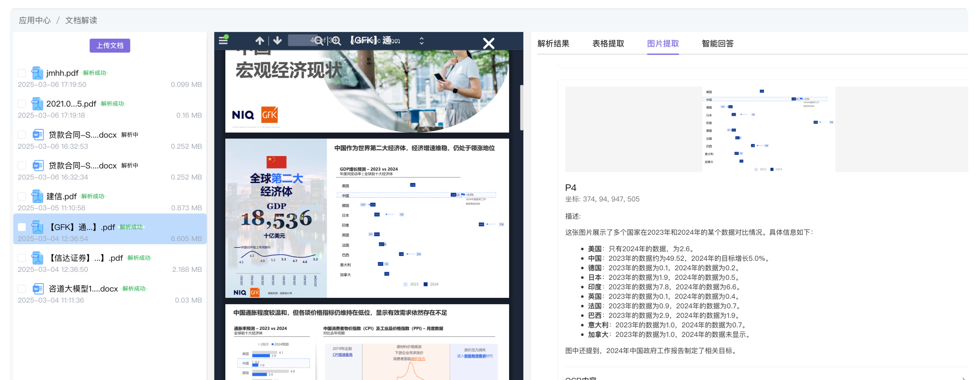
Task: Click the 上传文档 upload button
Action: point(110,45)
